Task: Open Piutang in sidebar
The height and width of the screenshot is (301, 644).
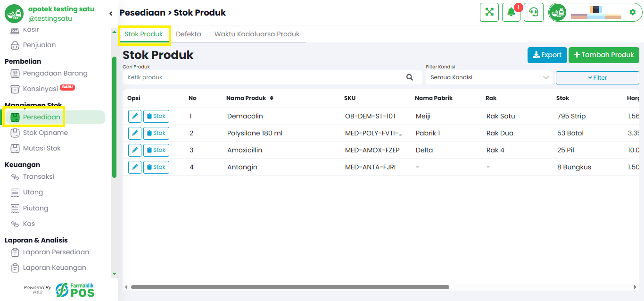Action: (35, 208)
